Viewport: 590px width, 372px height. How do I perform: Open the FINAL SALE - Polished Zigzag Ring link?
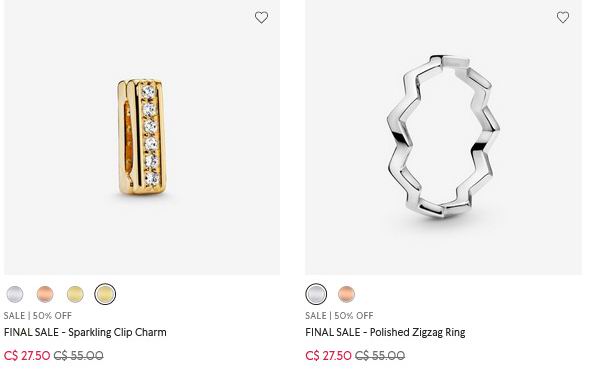coord(385,333)
